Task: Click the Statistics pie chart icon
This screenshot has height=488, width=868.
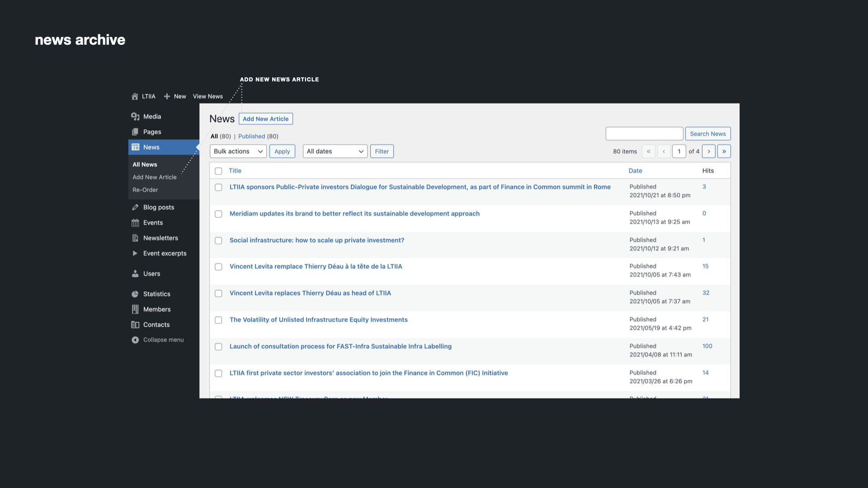Action: coord(135,294)
